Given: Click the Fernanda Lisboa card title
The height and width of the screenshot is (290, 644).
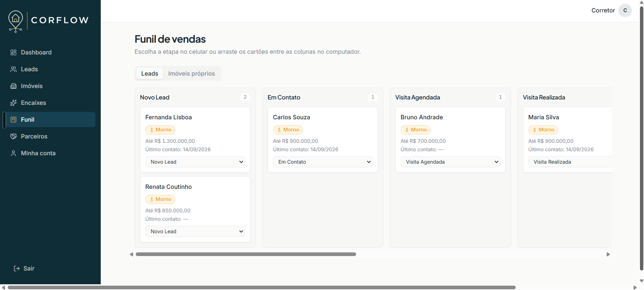Looking at the screenshot, I should point(169,117).
